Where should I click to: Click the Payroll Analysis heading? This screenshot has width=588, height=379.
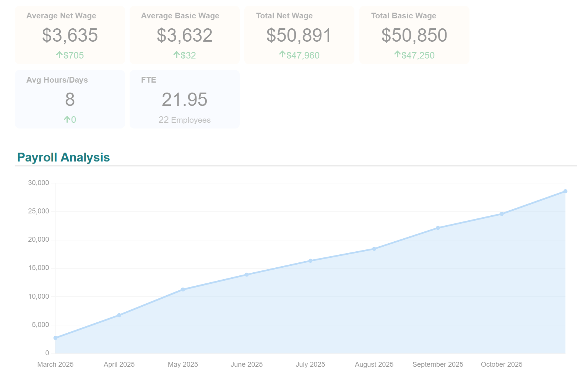click(x=63, y=157)
